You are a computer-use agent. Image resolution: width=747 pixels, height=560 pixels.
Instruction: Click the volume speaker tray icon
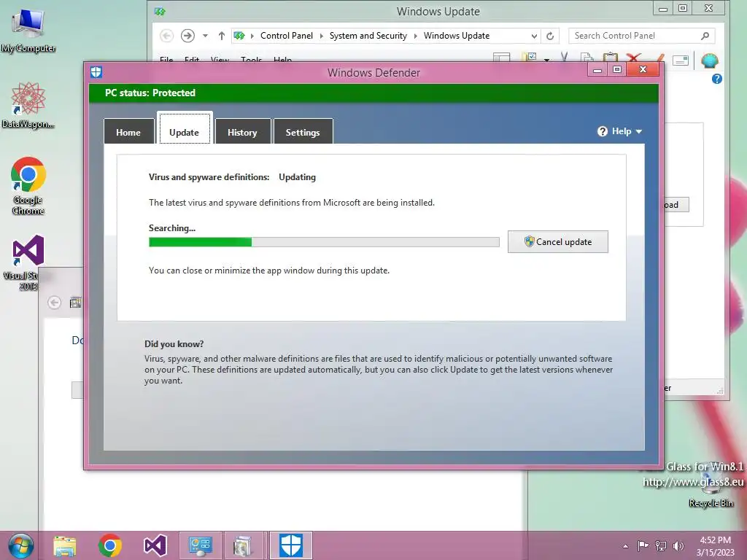678,545
